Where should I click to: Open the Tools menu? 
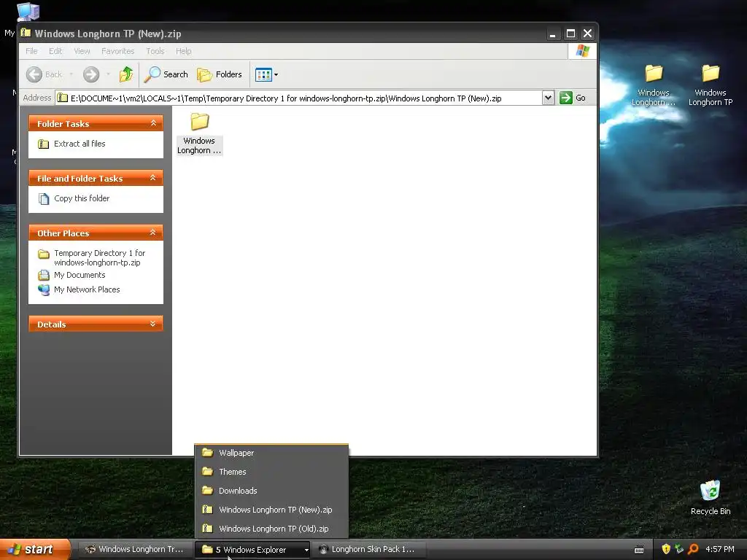(155, 51)
